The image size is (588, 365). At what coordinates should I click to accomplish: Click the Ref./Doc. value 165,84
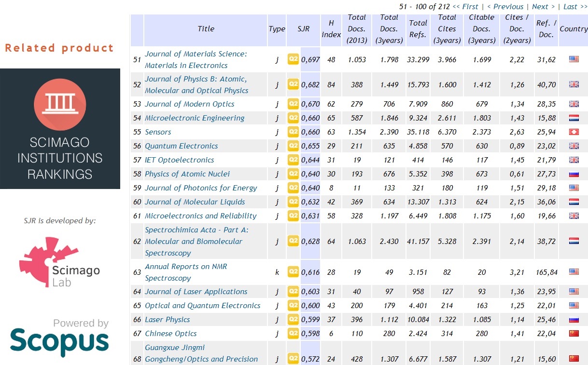[546, 272]
